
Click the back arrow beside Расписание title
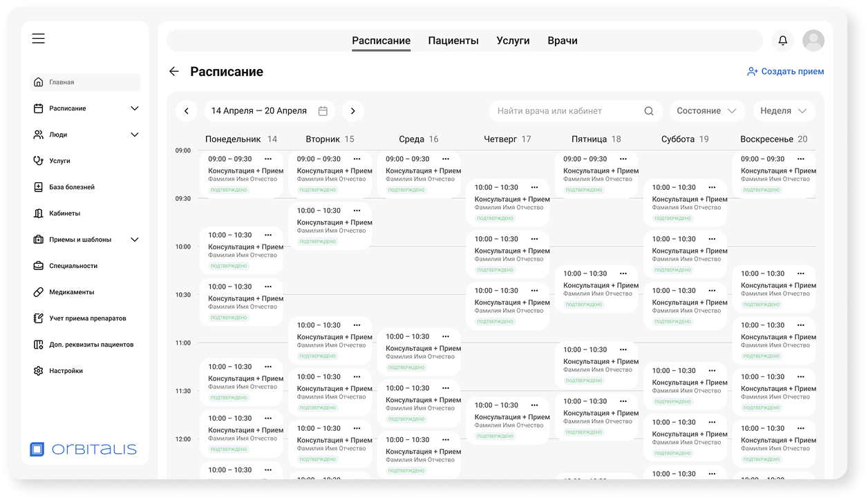[174, 71]
